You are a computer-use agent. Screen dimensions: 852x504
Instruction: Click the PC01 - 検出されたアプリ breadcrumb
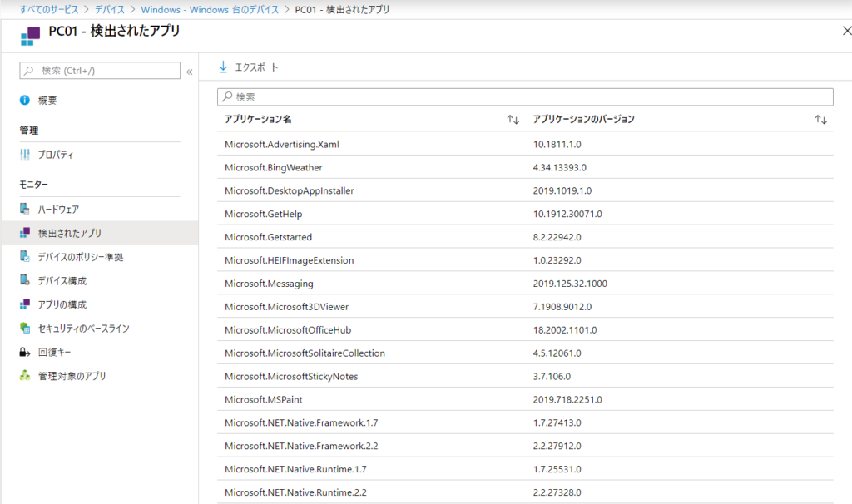342,10
